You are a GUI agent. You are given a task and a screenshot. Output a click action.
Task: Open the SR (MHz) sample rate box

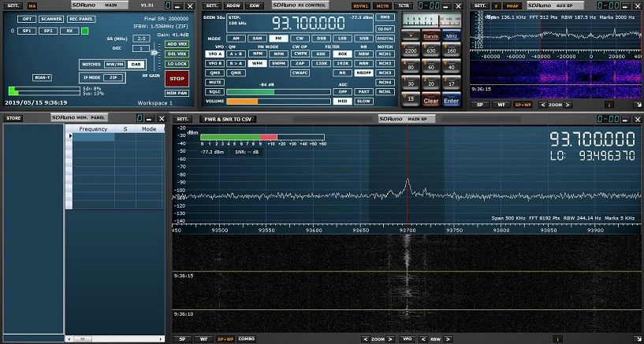pyautogui.click(x=141, y=39)
